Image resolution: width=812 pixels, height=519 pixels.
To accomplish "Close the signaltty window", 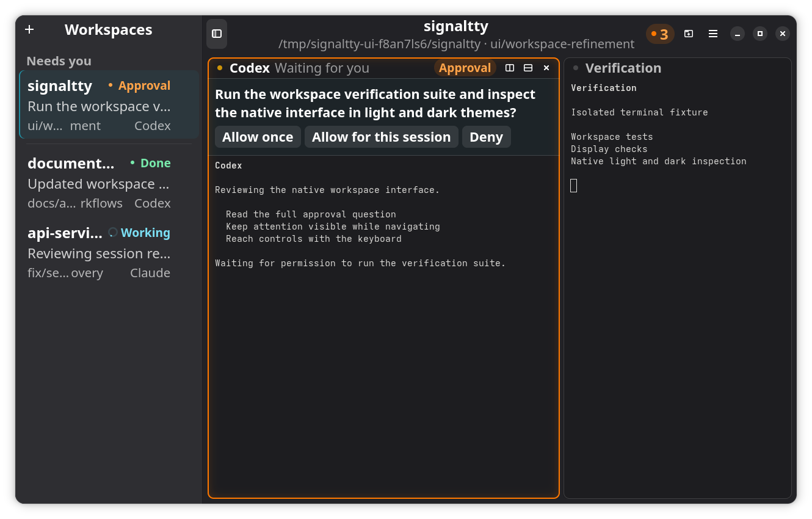I will point(783,34).
